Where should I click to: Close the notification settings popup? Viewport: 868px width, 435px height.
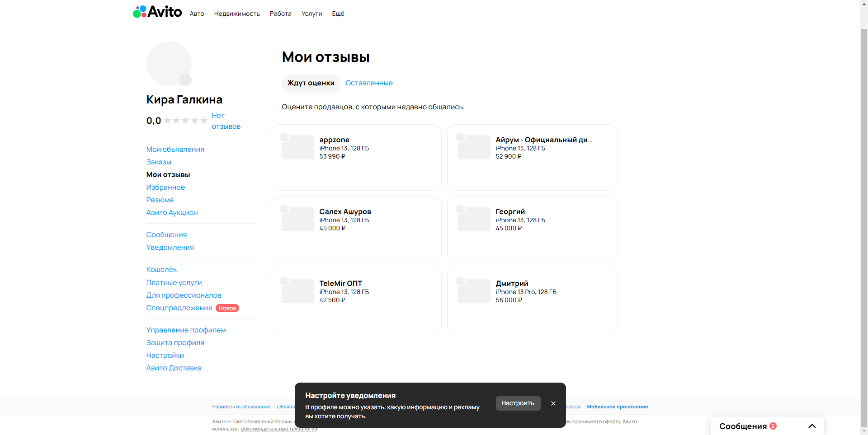click(553, 403)
